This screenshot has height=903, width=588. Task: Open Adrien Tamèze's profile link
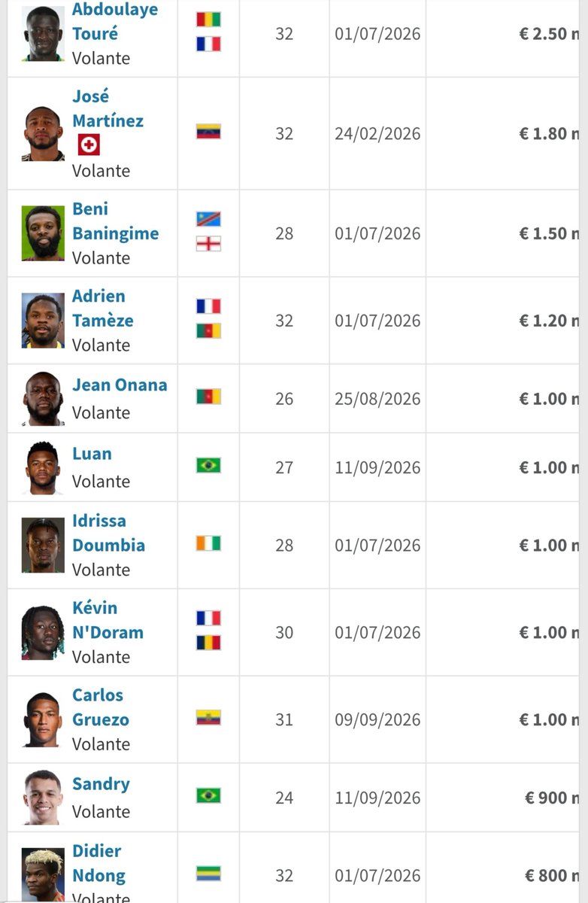click(x=103, y=309)
